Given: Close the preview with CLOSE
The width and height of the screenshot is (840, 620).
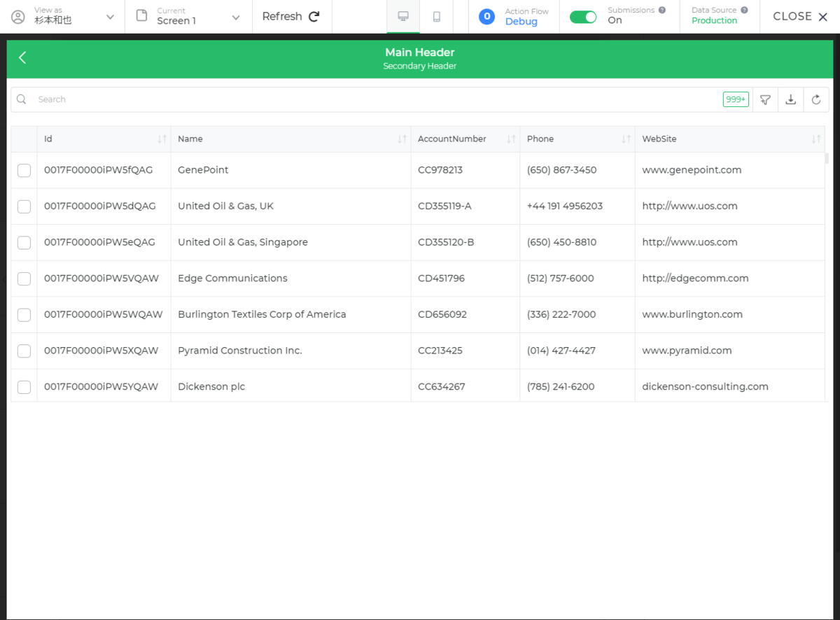Looking at the screenshot, I should [800, 16].
